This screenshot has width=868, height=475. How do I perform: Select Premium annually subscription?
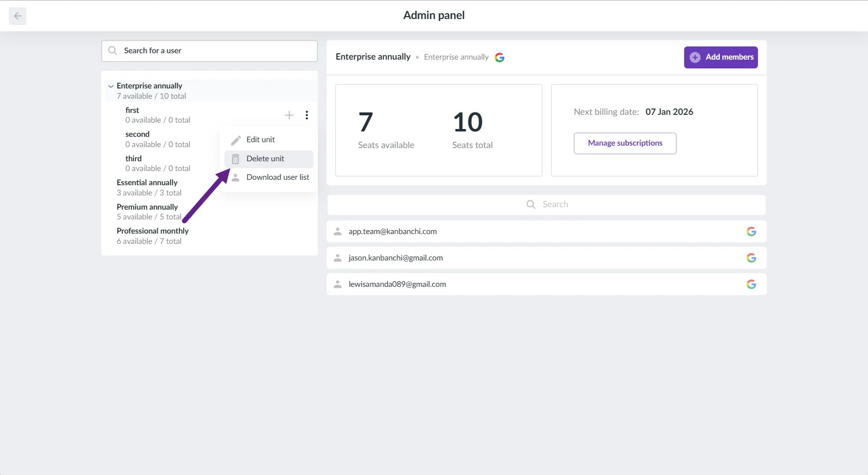tap(147, 207)
